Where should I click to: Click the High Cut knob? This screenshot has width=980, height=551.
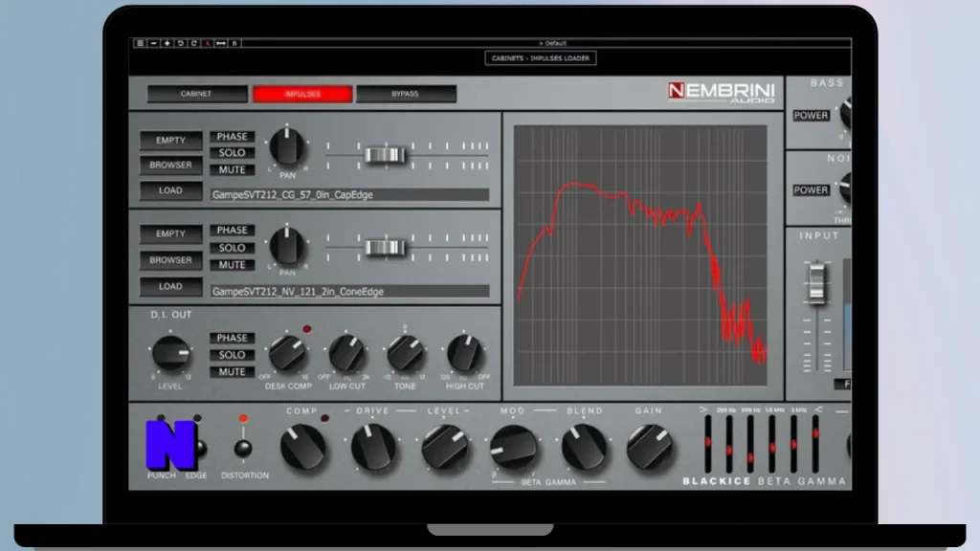(464, 354)
